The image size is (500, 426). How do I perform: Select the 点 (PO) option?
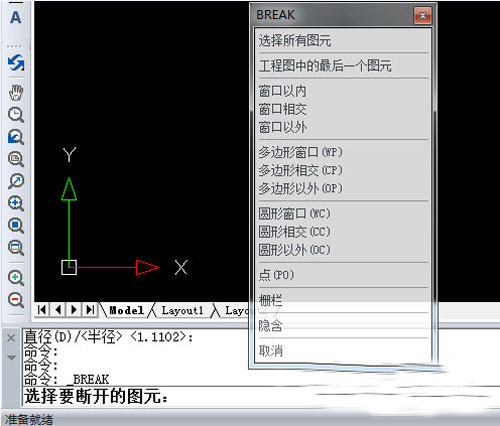point(343,275)
